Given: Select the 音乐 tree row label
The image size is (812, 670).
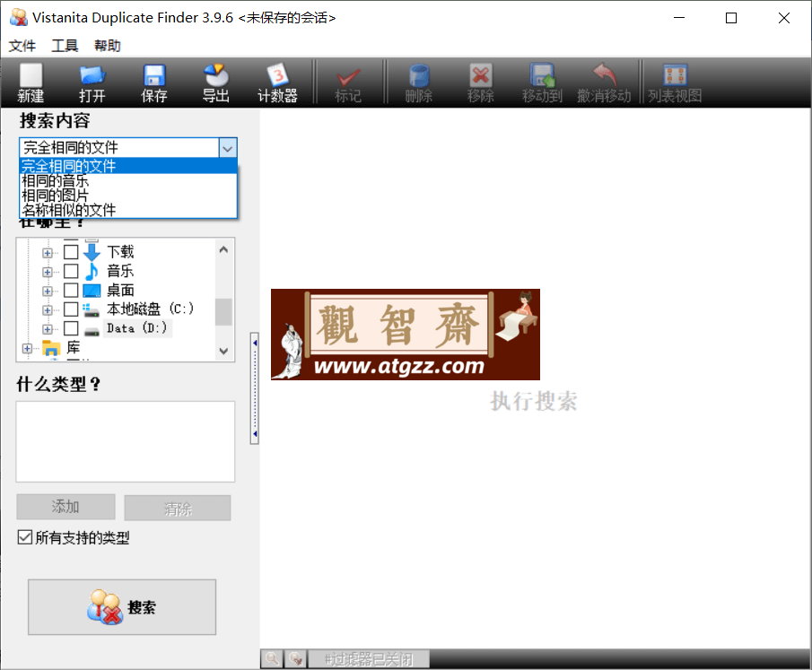Looking at the screenshot, I should (x=120, y=271).
